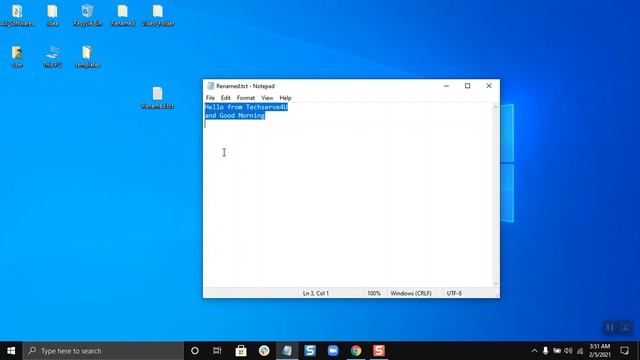Select the Video Folder desktop icon
Screen dimensions: 640x360
pyautogui.click(x=158, y=15)
